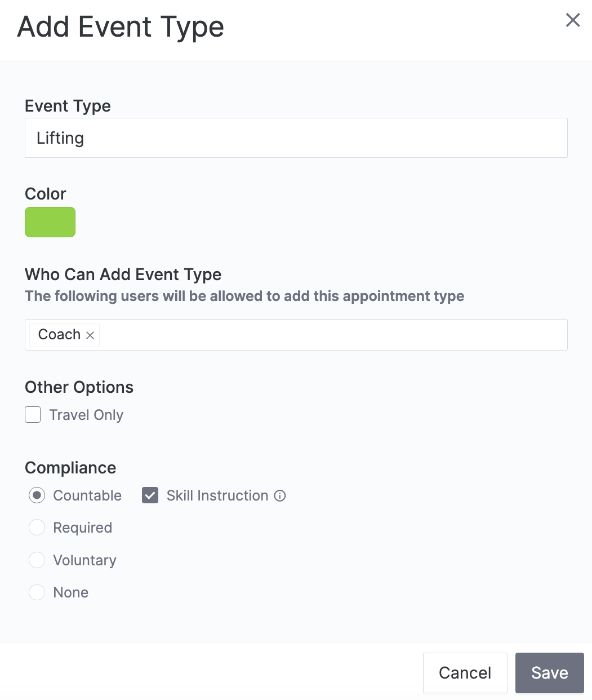
Task: Close the Add Event Type dialog
Action: (x=573, y=20)
